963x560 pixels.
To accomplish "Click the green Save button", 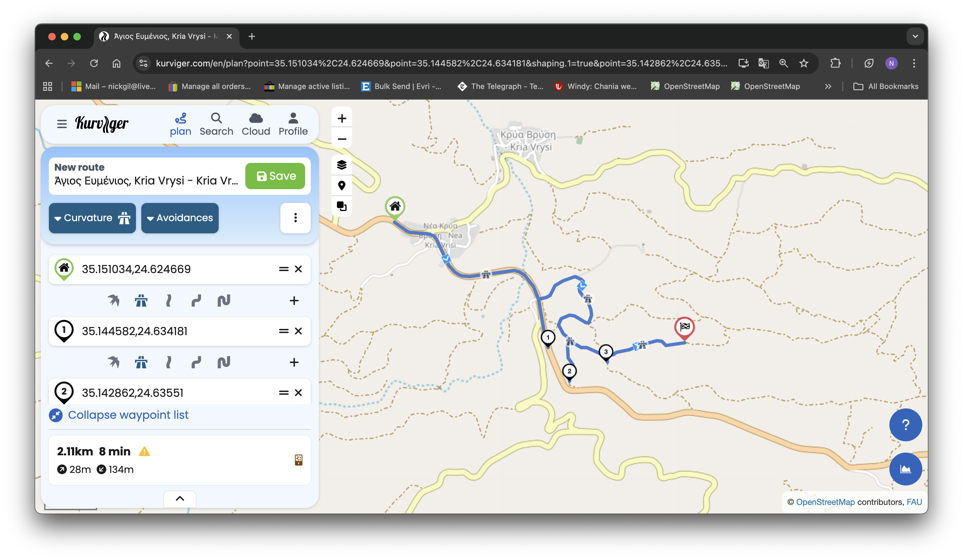I will (x=275, y=176).
